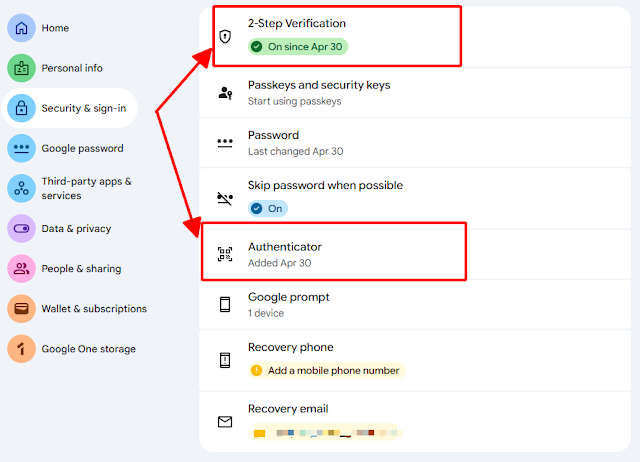Click the Third-party apps connected-circles icon
Viewport: 640px width, 462px height.
(21, 188)
